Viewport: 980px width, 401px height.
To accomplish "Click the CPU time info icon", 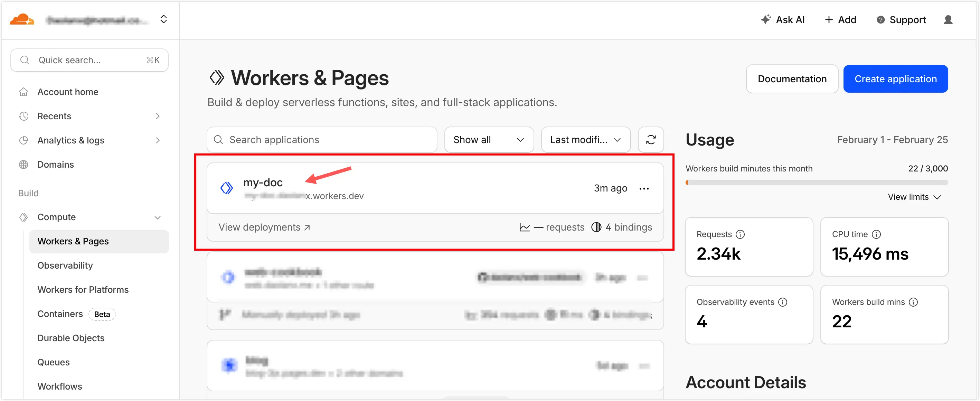I will 876,234.
